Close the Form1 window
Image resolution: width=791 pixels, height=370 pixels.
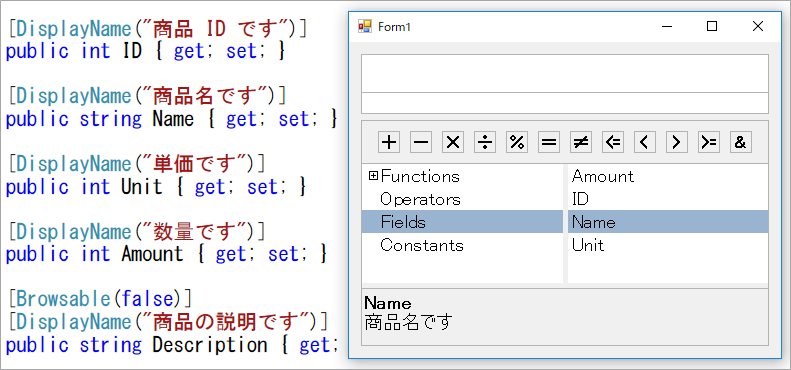[x=758, y=27]
